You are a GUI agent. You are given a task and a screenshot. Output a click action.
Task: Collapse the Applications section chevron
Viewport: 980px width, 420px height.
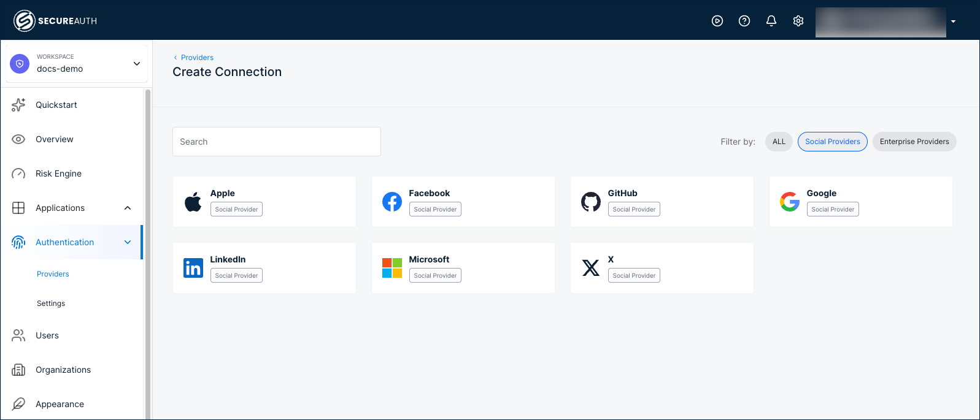pyautogui.click(x=128, y=207)
